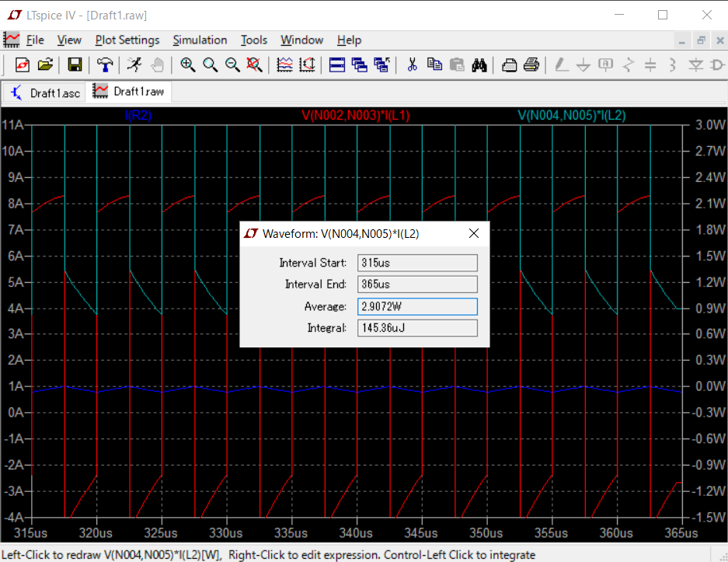Save with the floppy disk icon

click(75, 65)
